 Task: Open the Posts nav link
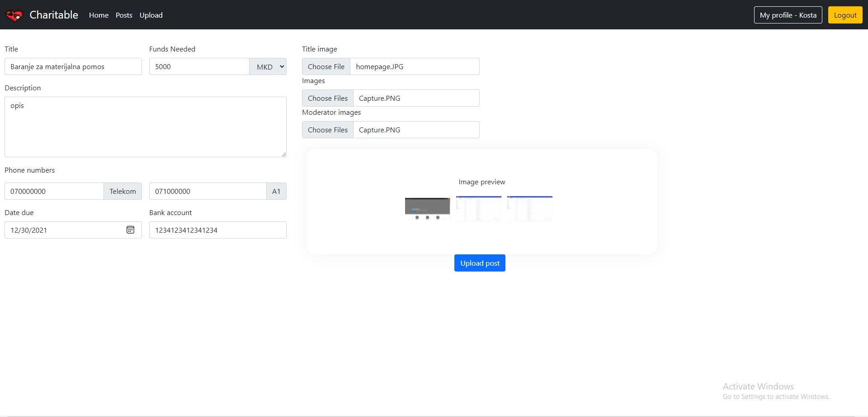[x=124, y=15]
